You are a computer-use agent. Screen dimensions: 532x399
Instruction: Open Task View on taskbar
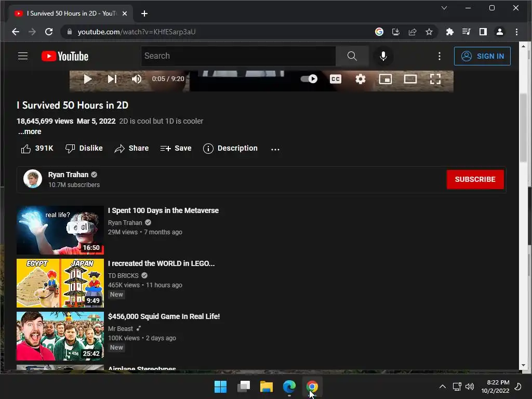[x=244, y=387]
